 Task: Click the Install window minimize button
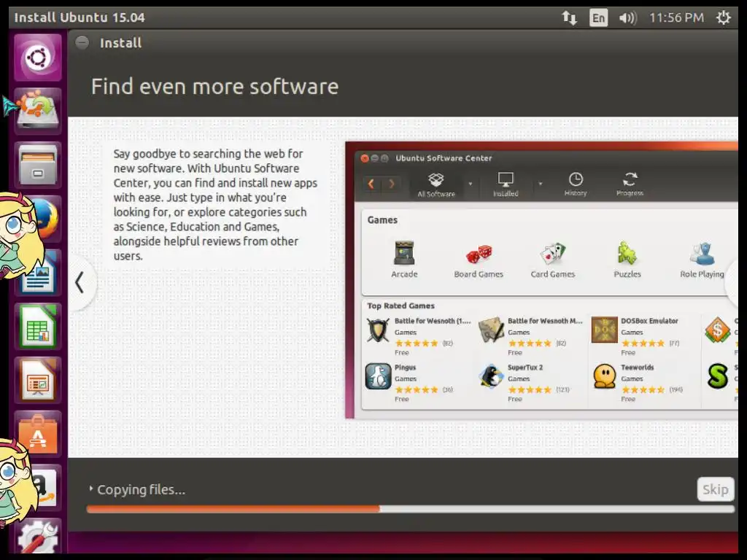82,43
